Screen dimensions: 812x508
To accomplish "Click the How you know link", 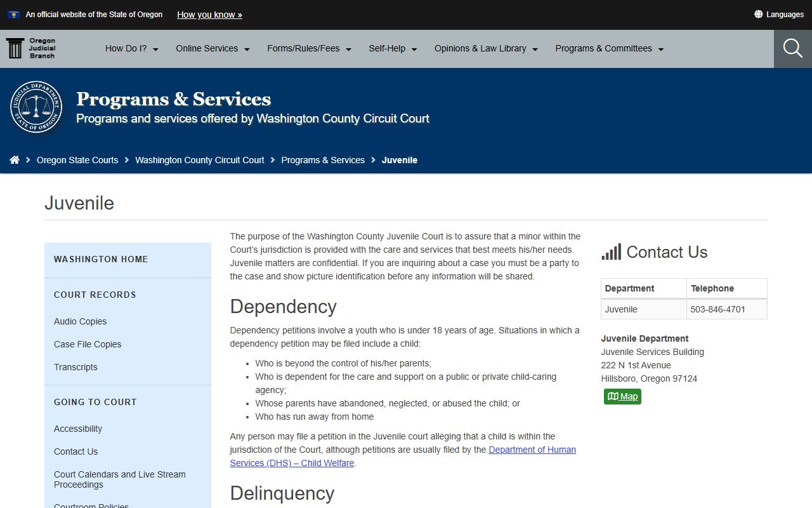I will coord(209,15).
